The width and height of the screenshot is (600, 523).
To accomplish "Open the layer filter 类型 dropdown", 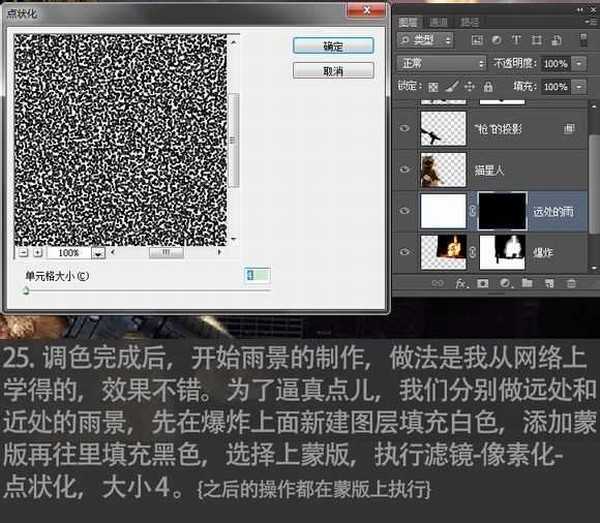I will [425, 40].
